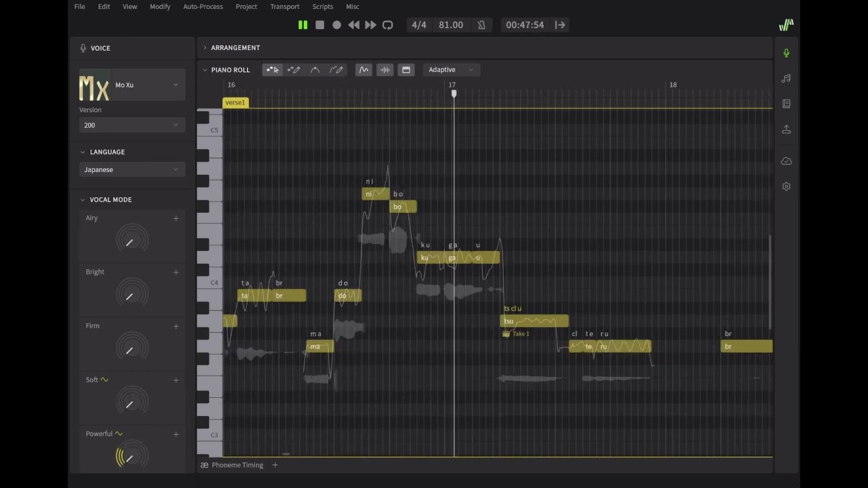Open the Edit menu
This screenshot has height=488, width=868.
point(104,6)
